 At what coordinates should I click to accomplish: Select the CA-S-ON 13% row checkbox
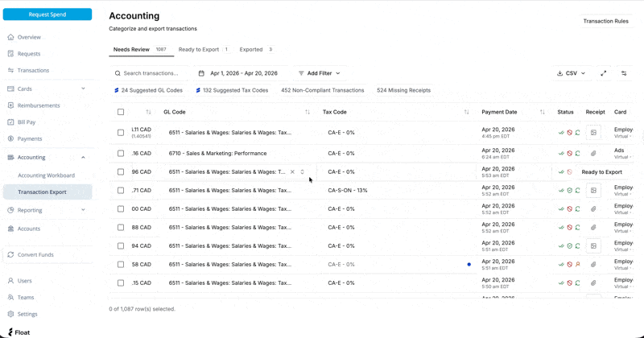point(121,191)
